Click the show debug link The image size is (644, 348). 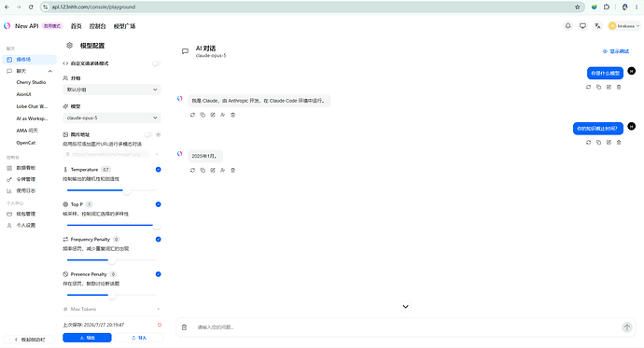[616, 51]
